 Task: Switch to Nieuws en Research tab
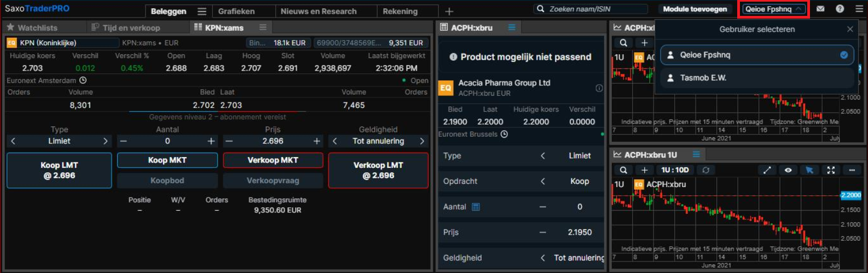pos(319,11)
